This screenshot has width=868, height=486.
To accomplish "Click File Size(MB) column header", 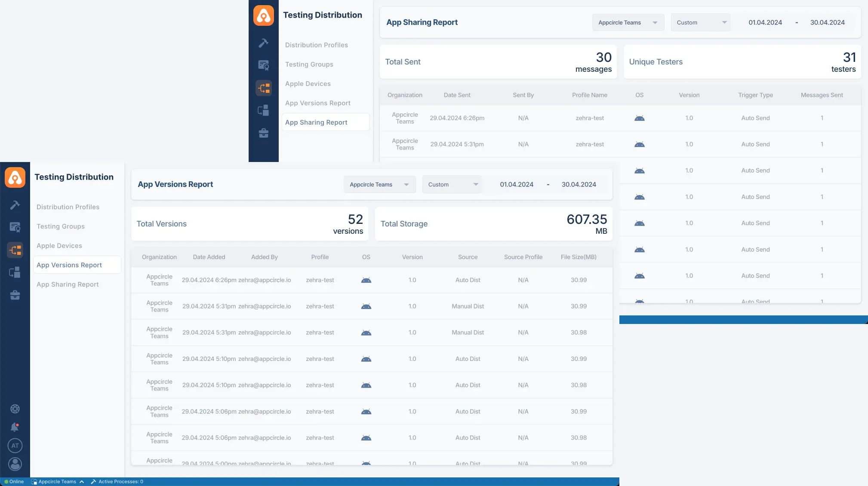I will point(579,257).
